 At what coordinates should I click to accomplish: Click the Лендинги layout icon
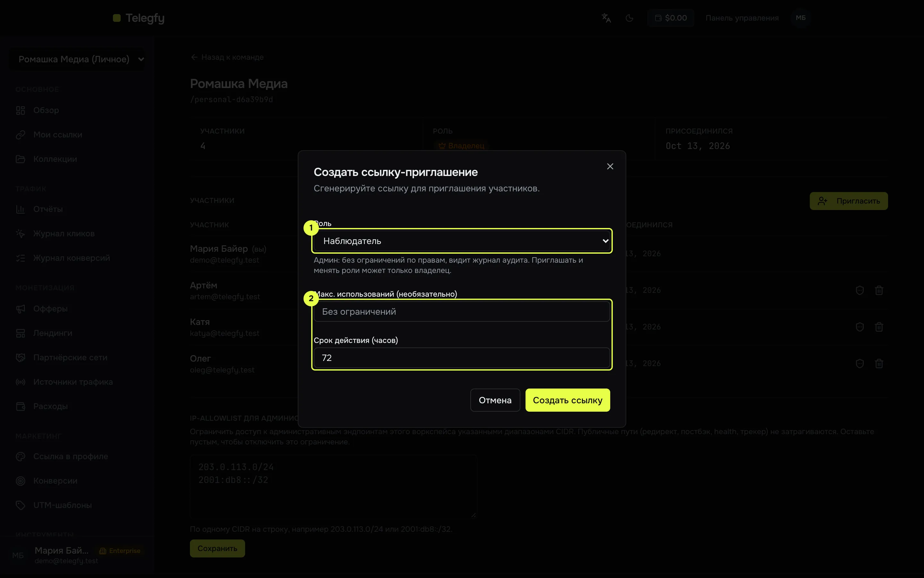tap(21, 333)
